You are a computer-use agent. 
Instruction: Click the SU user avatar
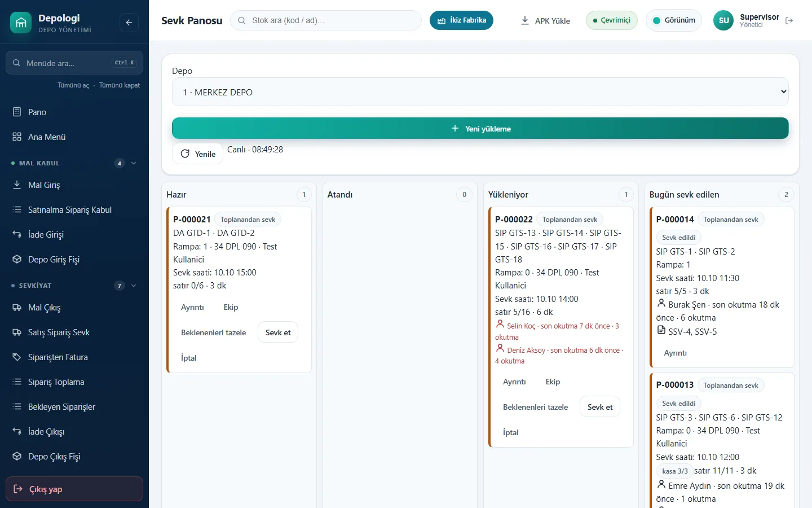click(723, 20)
